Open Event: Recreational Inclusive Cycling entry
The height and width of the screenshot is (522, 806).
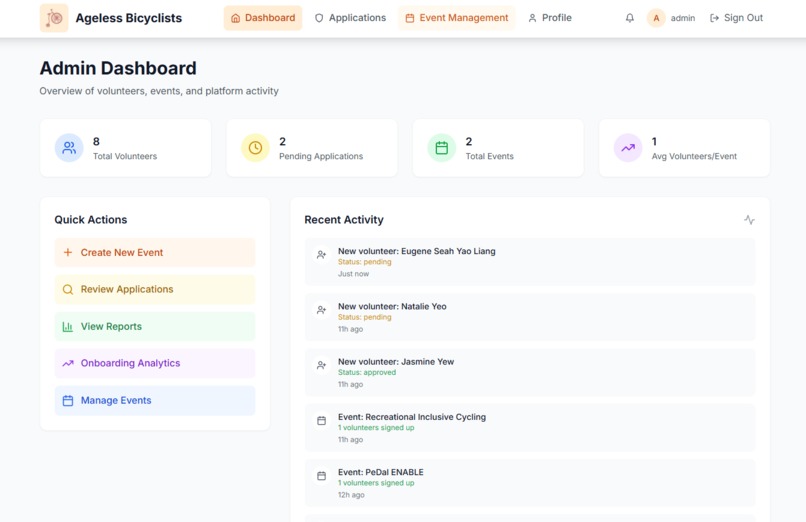pyautogui.click(x=530, y=427)
